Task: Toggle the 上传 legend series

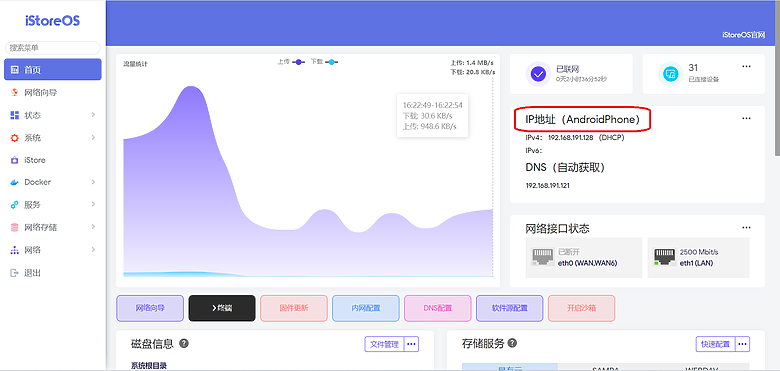Action: pyautogui.click(x=291, y=62)
